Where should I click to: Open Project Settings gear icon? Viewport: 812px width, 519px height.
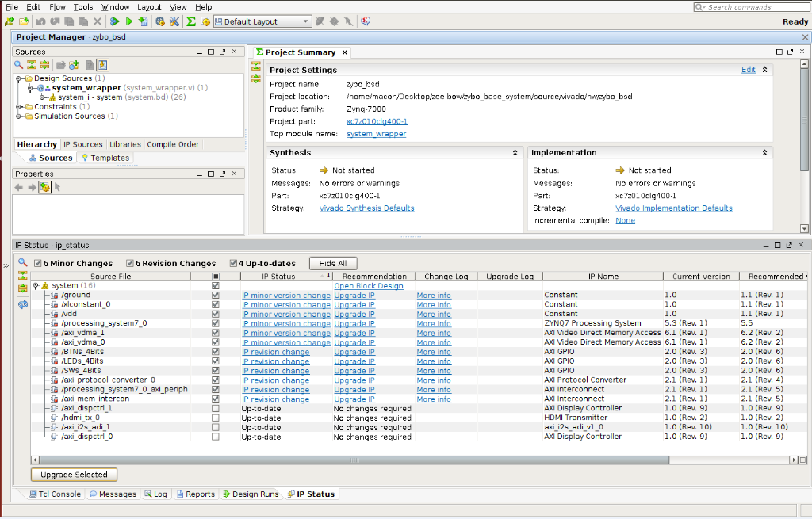pos(160,21)
